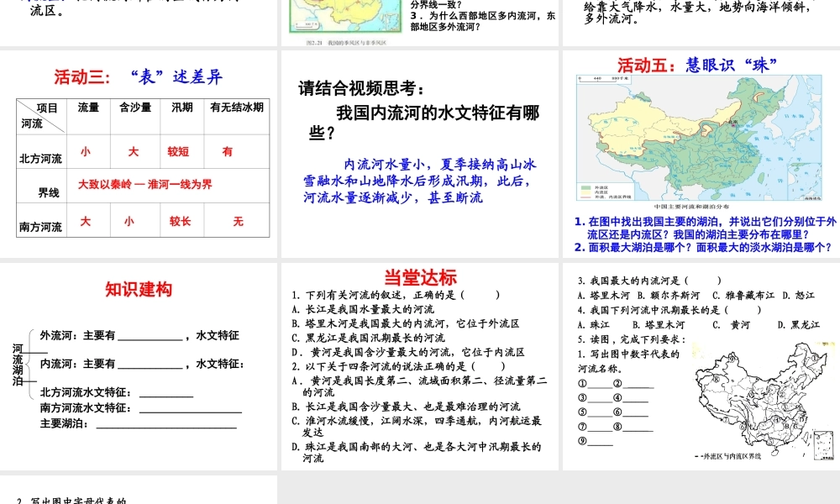
Task: Click the 界线 row label
Action: [x=48, y=193]
